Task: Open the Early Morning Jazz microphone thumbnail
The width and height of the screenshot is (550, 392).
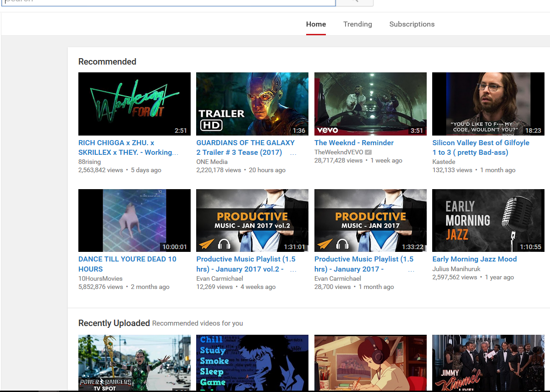Action: pos(488,220)
